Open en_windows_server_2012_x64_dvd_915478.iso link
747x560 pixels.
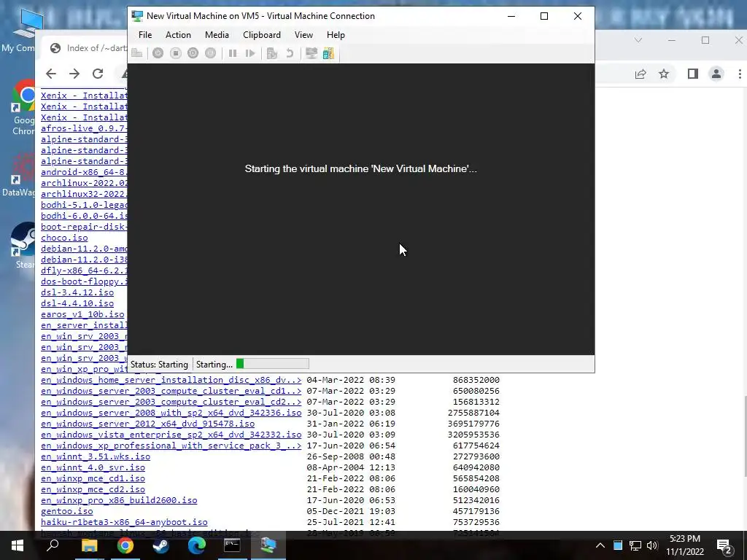pyautogui.click(x=147, y=424)
